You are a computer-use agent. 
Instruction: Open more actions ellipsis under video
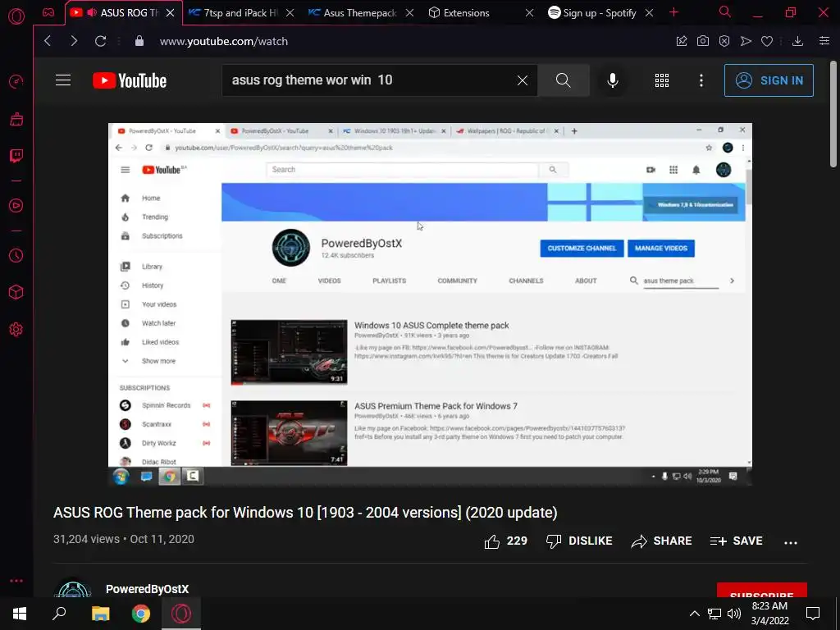(x=791, y=542)
